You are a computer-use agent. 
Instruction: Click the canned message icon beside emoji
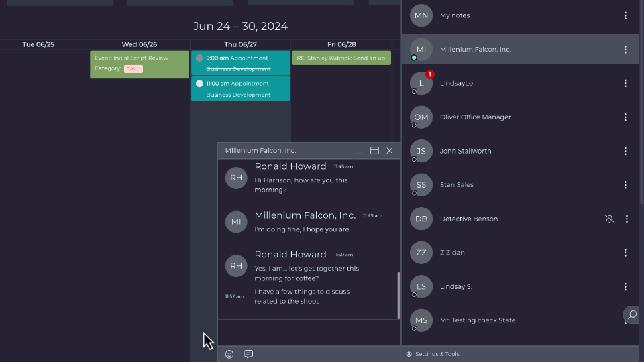pos(248,354)
